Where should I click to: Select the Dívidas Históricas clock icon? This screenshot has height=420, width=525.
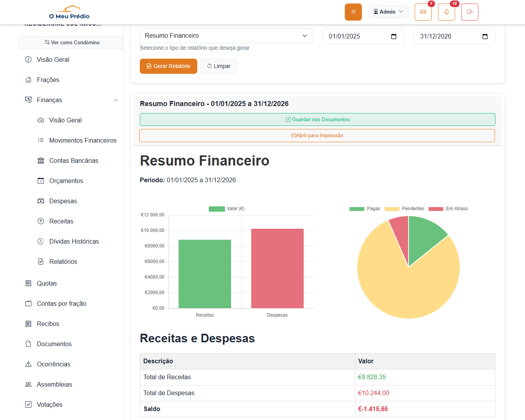pyautogui.click(x=41, y=241)
